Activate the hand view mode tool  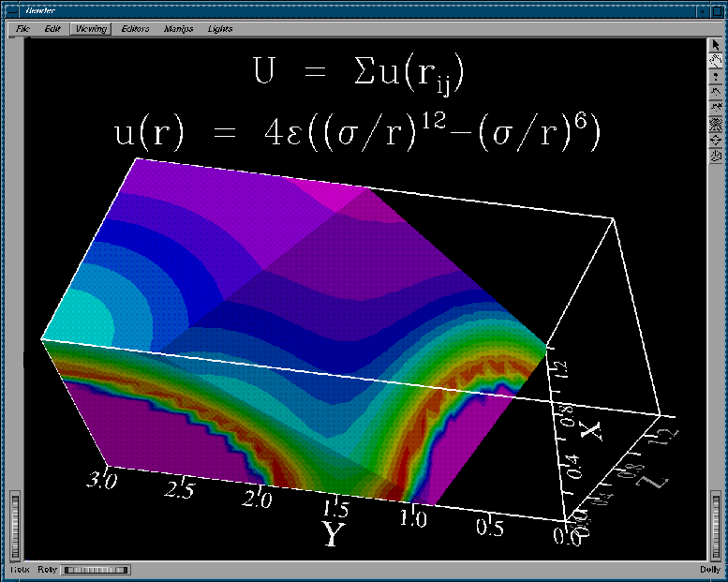[716, 60]
